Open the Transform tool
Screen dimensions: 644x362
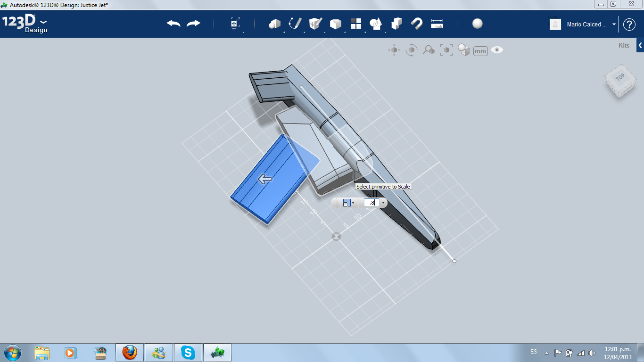click(235, 24)
